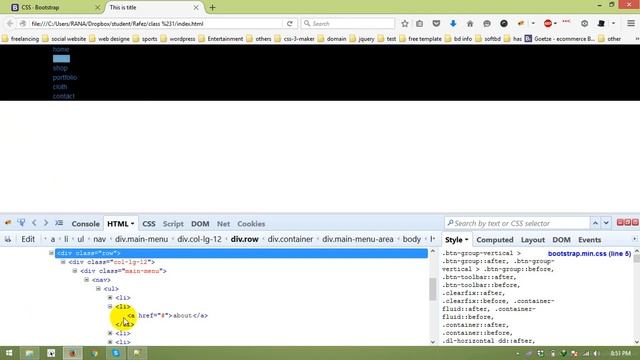The image size is (640, 360).
Task: Show more bookmarks with the overflow chevron
Action: click(637, 39)
